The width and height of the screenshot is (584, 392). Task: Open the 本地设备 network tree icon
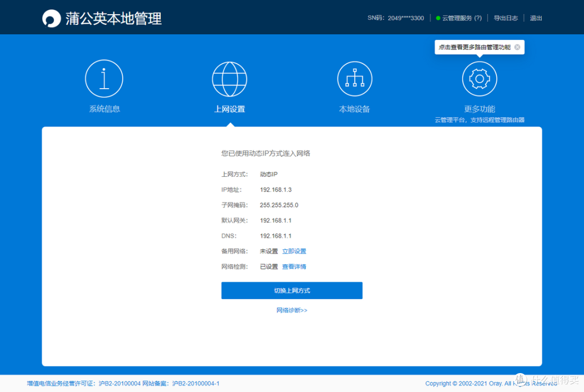tap(355, 79)
